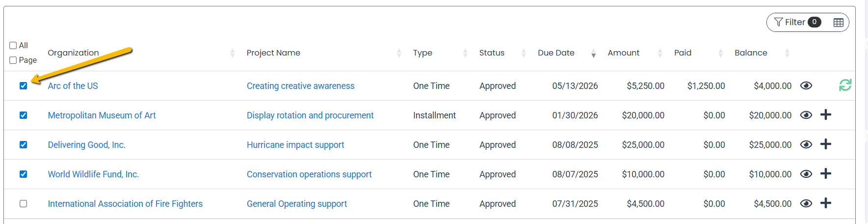Uncheck the Arc of the US row checkbox
This screenshot has width=868, height=224.
point(23,86)
